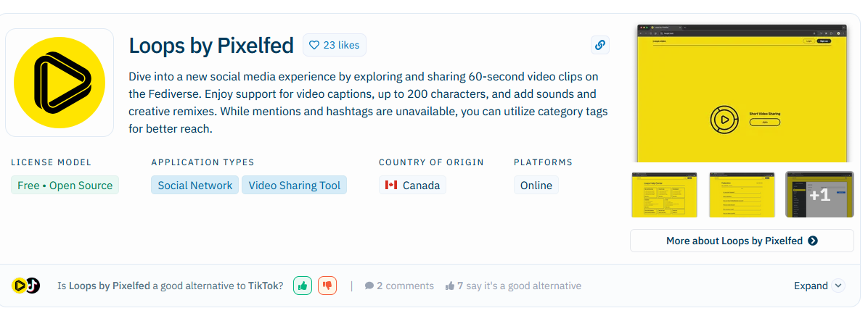Click the Canada flag icon
The image size is (868, 316).
coord(391,186)
